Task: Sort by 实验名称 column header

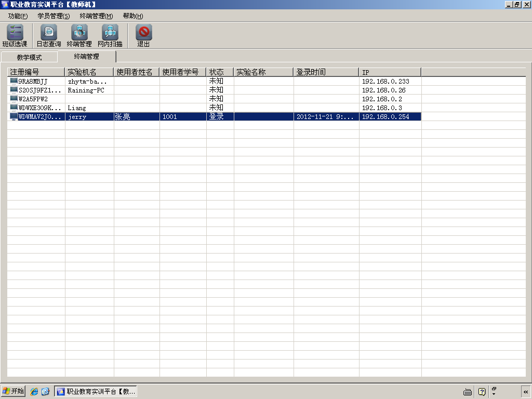Action: [263, 72]
